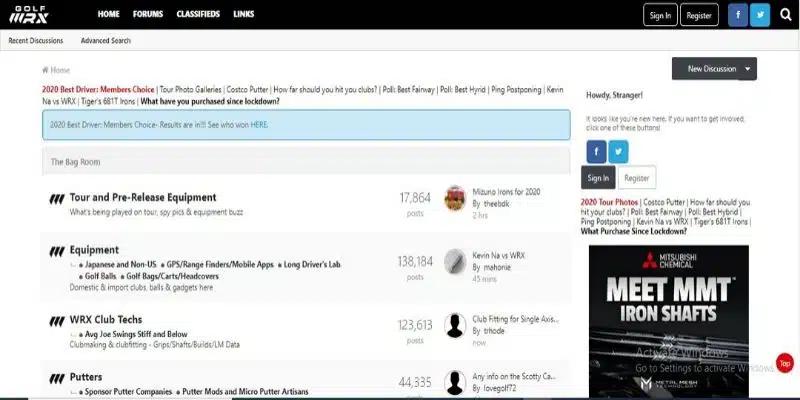The width and height of the screenshot is (800, 400).
Task: Click HERE link in blue announcement
Action: click(x=259, y=124)
